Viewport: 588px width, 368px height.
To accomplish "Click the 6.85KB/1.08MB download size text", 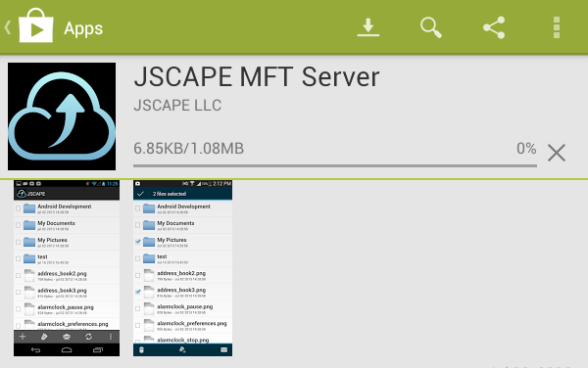I will [x=188, y=149].
